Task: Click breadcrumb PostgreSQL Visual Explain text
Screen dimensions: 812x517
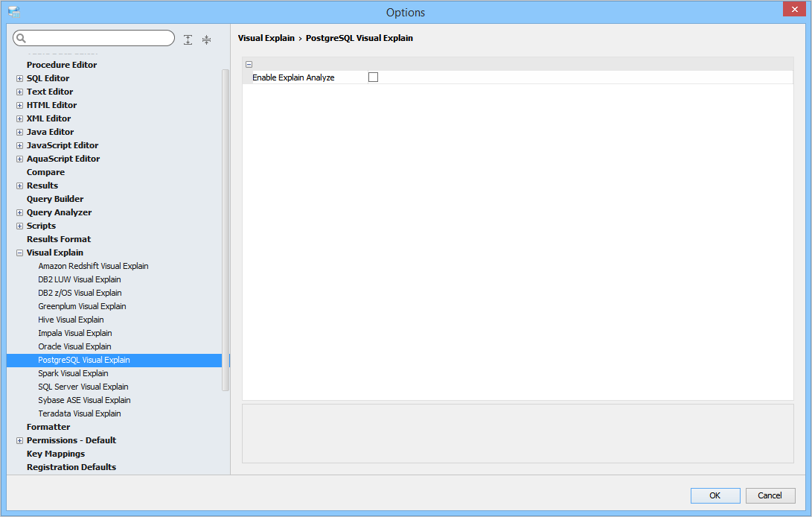Action: (359, 38)
